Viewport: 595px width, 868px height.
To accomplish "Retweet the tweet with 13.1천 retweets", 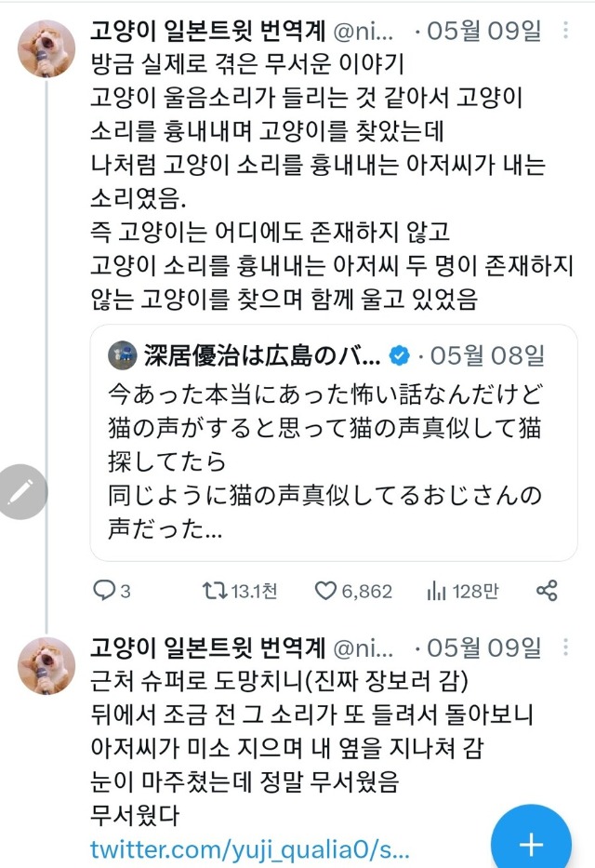I will (214, 590).
